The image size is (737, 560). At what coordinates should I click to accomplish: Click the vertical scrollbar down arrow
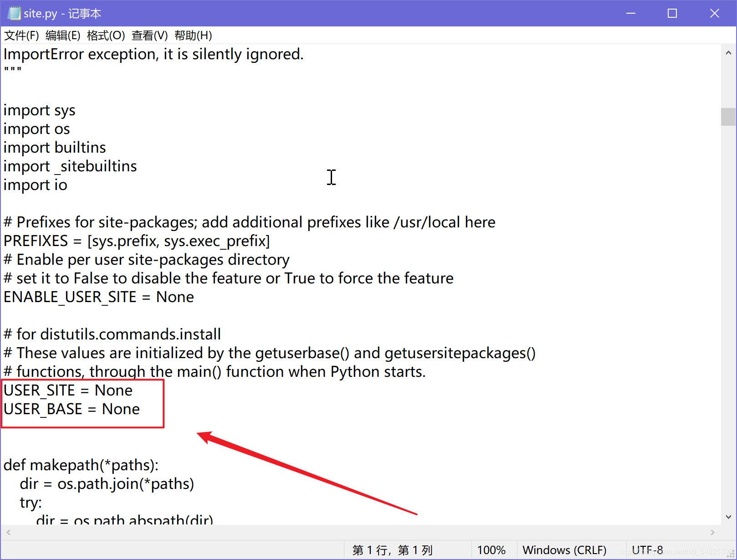click(x=728, y=516)
